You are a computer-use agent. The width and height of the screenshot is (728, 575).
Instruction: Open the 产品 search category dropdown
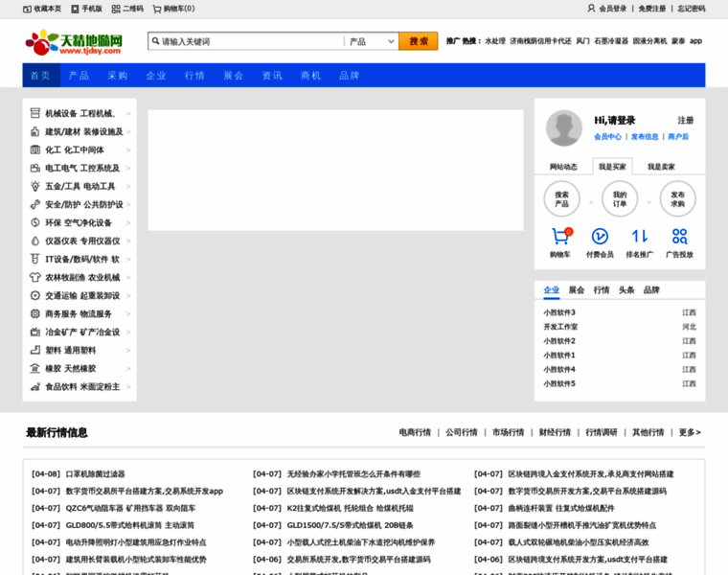coord(371,42)
